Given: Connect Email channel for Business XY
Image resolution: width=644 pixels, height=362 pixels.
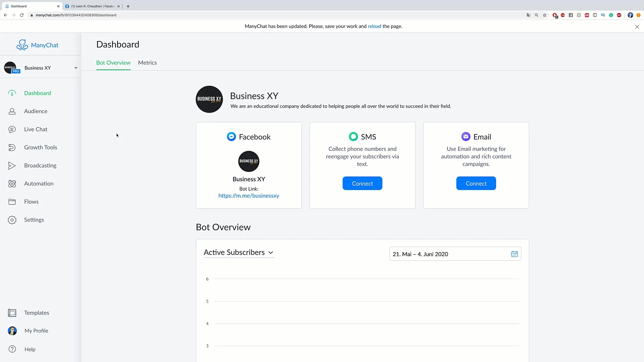Looking at the screenshot, I should [x=476, y=183].
